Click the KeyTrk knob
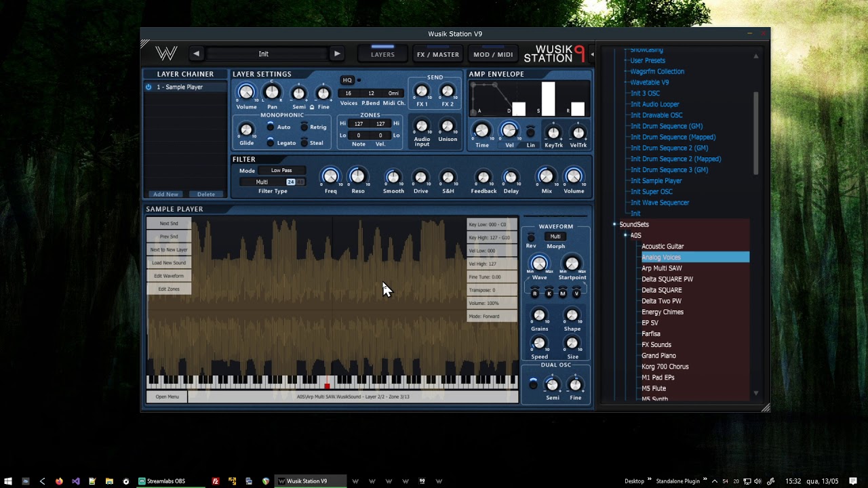The image size is (868, 488). pos(553,133)
